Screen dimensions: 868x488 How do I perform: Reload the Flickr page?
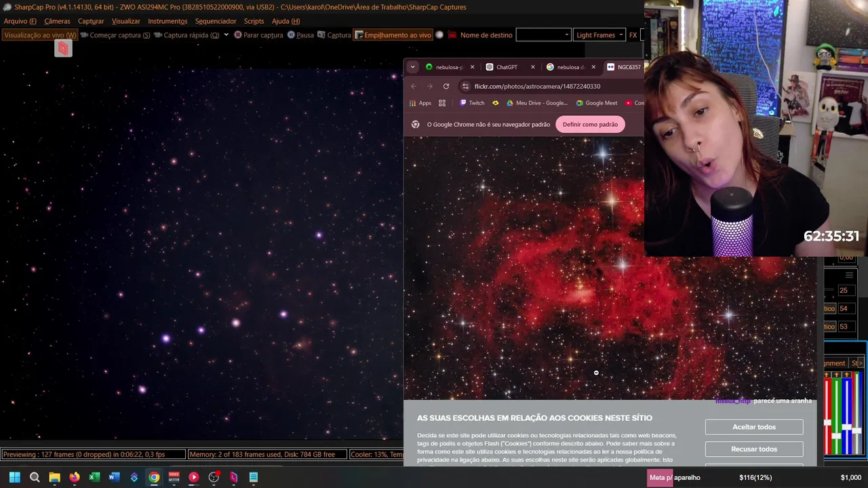coord(446,86)
